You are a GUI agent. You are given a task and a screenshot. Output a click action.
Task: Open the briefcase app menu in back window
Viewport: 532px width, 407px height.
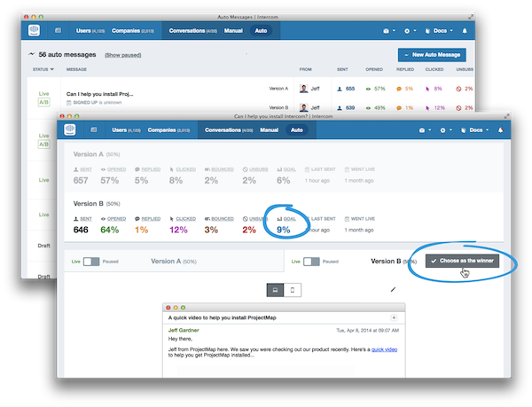(389, 31)
